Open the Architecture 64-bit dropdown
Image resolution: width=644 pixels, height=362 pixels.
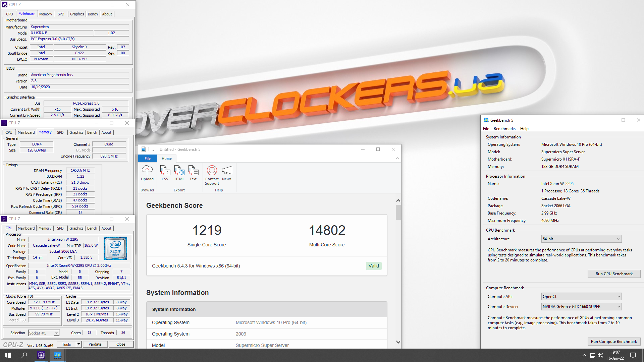581,239
